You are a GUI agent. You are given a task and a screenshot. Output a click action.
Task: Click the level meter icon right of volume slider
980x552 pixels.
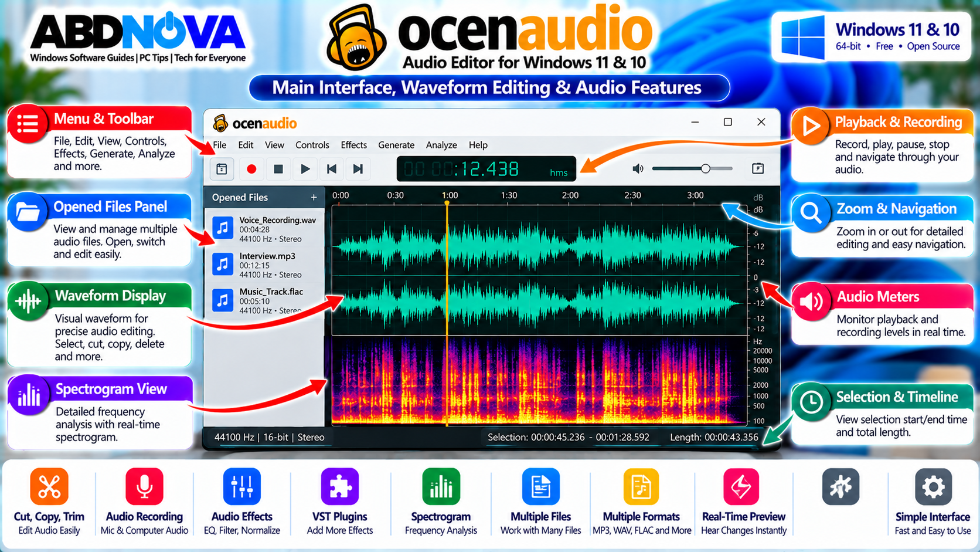[758, 168]
